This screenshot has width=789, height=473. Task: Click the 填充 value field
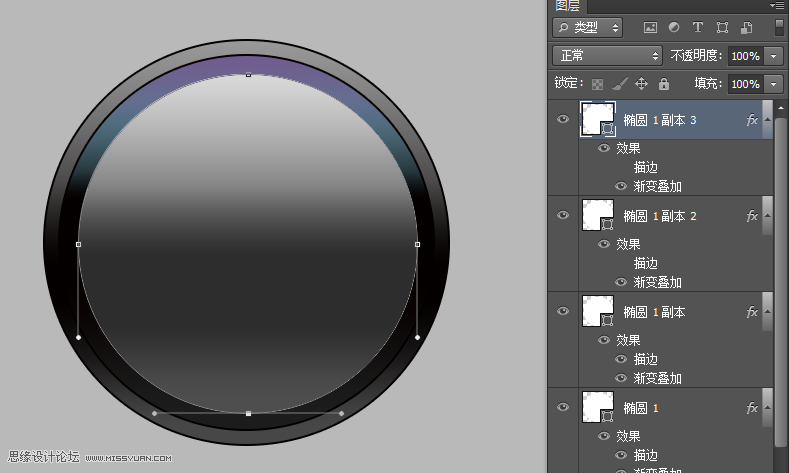pos(746,84)
